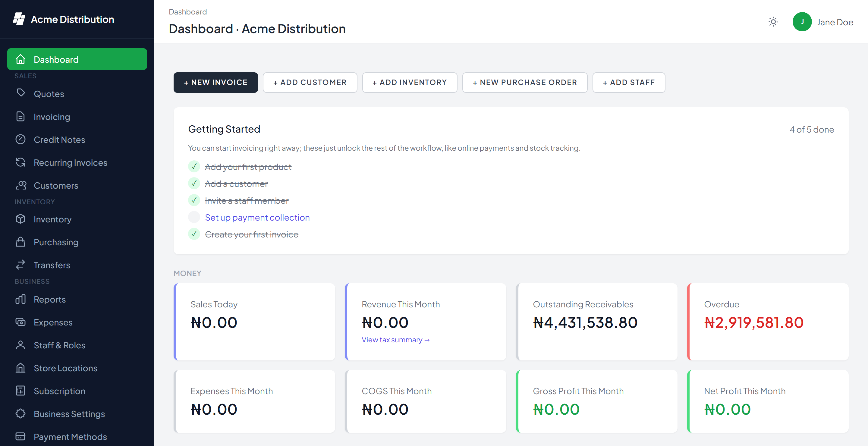This screenshot has width=868, height=446.
Task: Click the Gross Profit This Month card
Action: pos(597,401)
